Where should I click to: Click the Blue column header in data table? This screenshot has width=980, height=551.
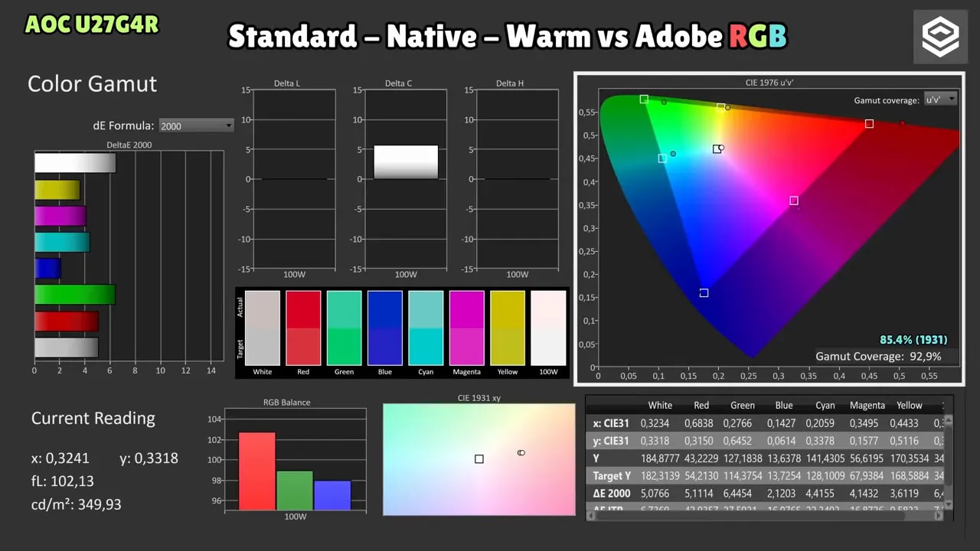coord(784,406)
